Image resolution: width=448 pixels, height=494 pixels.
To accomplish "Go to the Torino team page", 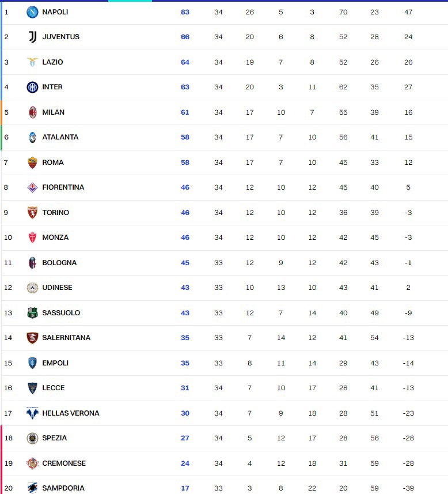I will pos(55,212).
